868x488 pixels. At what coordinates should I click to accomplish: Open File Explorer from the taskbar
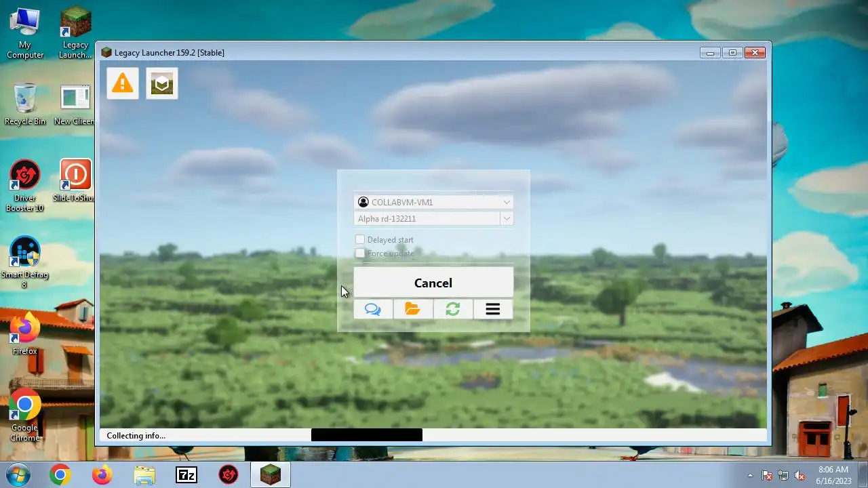[144, 475]
